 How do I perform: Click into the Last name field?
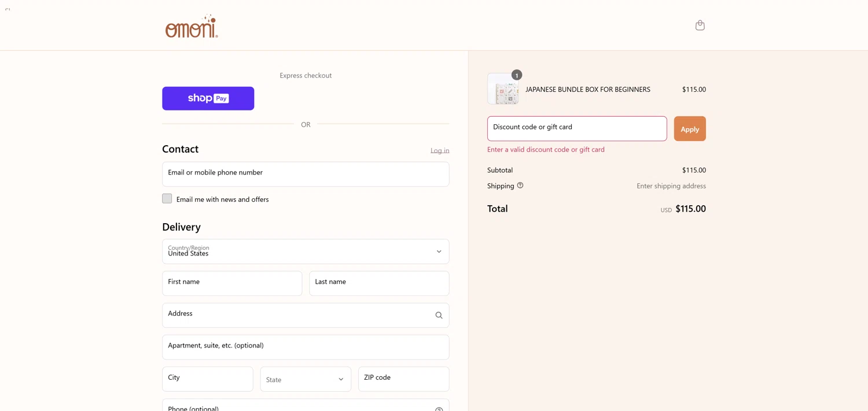(x=379, y=283)
